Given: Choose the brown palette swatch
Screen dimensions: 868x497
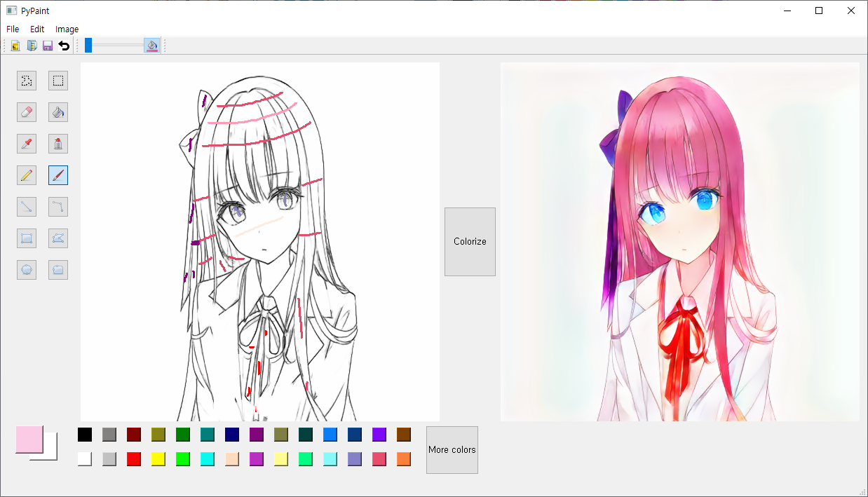Looking at the screenshot, I should pos(404,435).
